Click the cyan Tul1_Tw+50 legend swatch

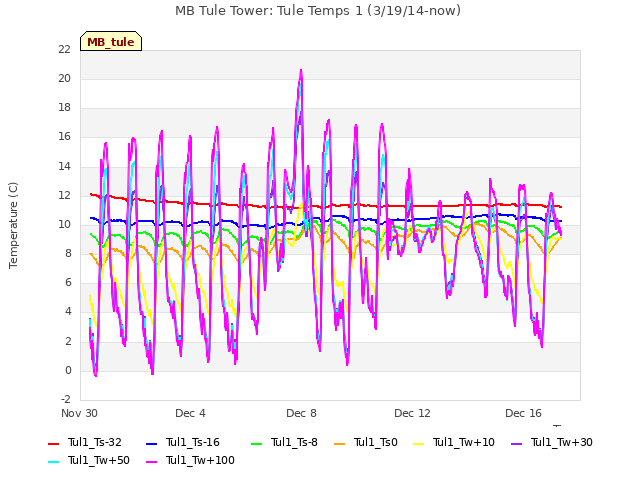pos(53,461)
